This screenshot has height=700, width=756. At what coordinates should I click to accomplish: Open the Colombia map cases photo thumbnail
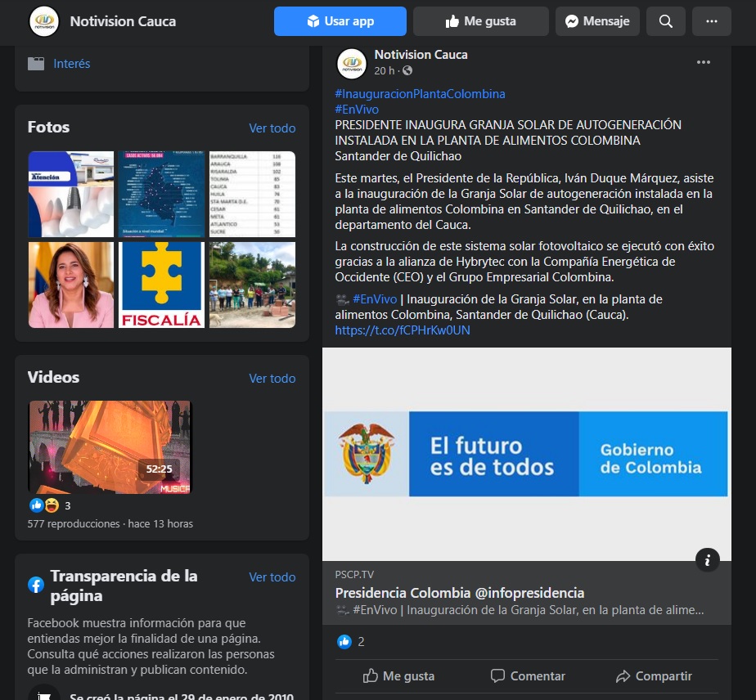(x=161, y=194)
